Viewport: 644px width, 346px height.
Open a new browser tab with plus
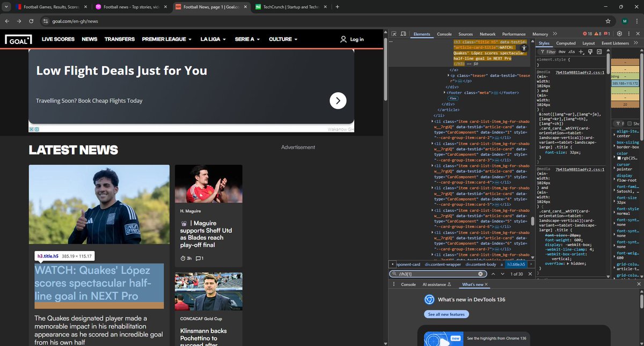pos(337,7)
